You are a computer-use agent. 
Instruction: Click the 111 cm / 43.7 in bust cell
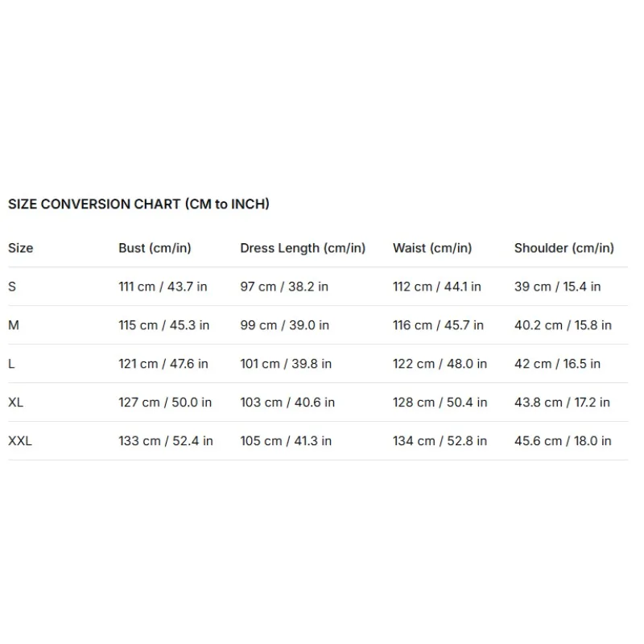(163, 287)
